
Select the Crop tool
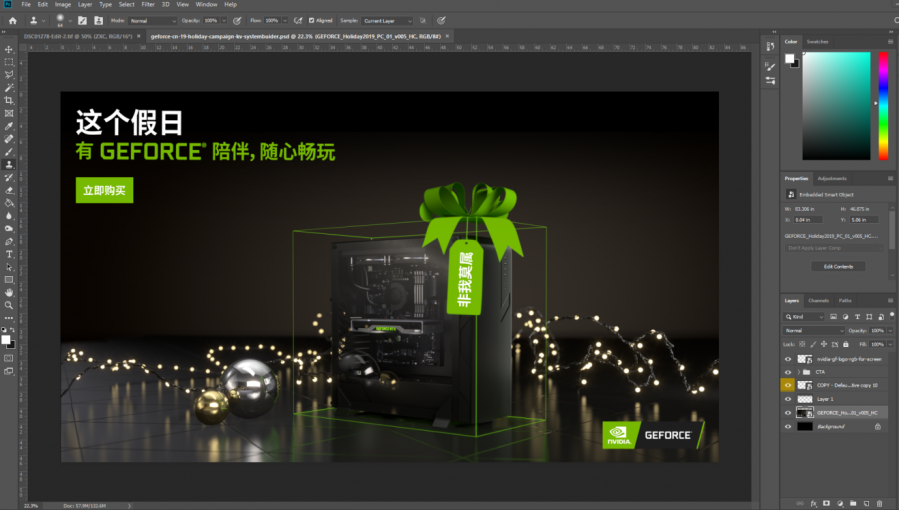(9, 100)
